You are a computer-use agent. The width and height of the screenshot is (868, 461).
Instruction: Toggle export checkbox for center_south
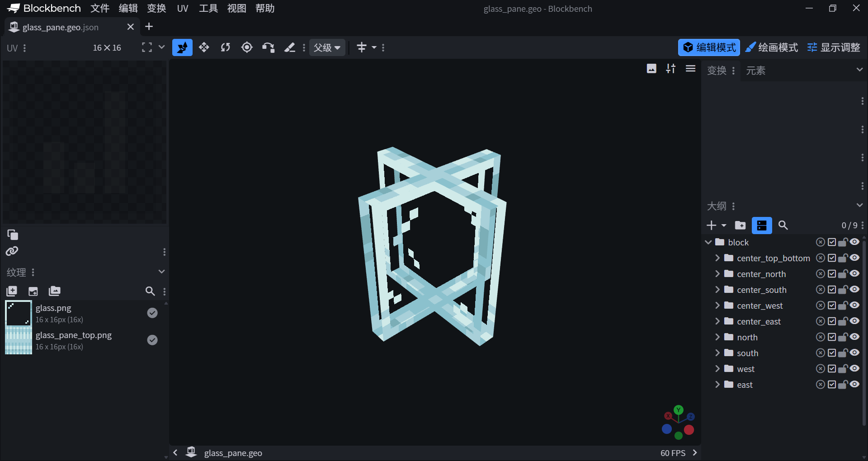tap(832, 290)
